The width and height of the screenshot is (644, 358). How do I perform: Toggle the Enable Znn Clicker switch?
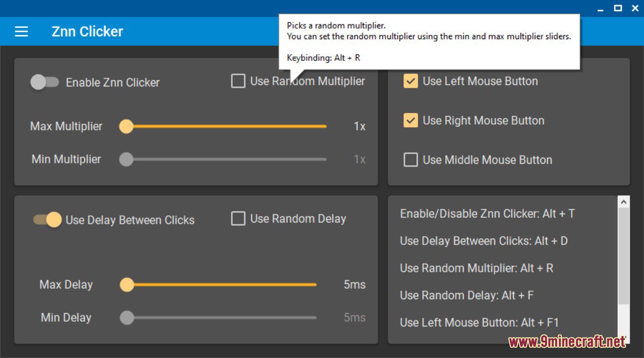(x=44, y=82)
